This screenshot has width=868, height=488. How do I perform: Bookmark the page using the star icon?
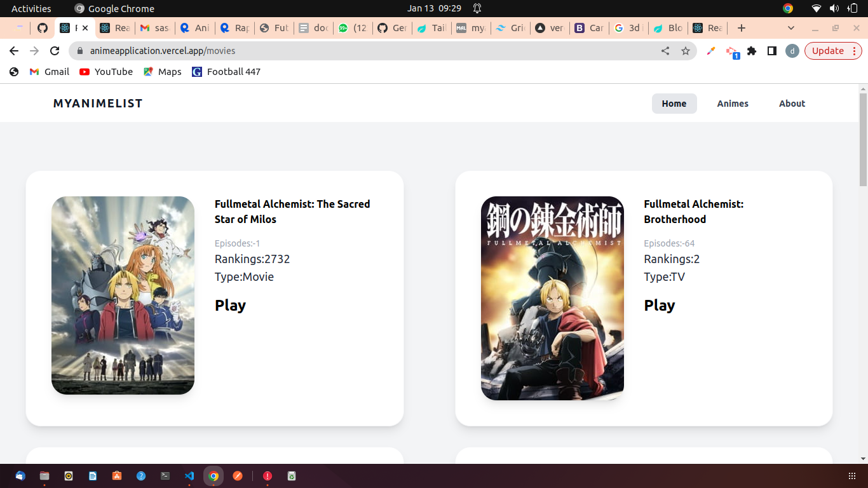point(686,51)
